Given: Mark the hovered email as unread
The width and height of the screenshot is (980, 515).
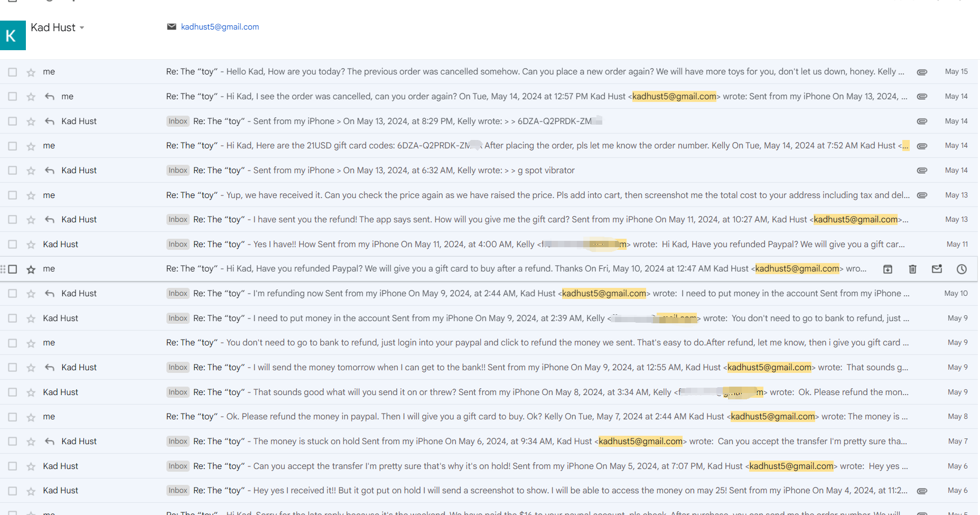Looking at the screenshot, I should coord(937,269).
